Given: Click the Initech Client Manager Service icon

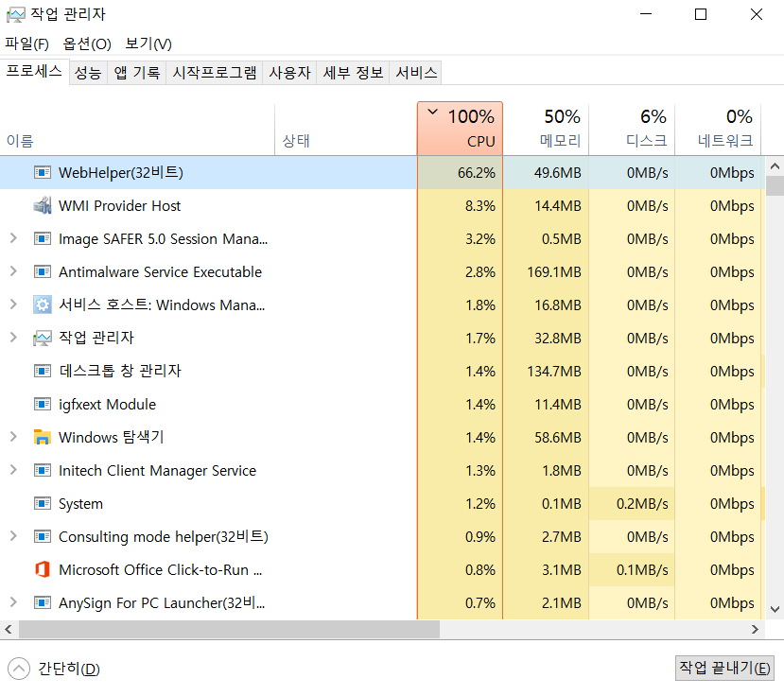Looking at the screenshot, I should coord(43,470).
